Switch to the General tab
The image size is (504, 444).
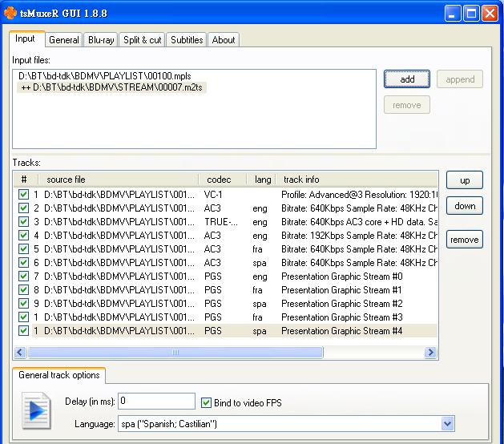click(63, 40)
